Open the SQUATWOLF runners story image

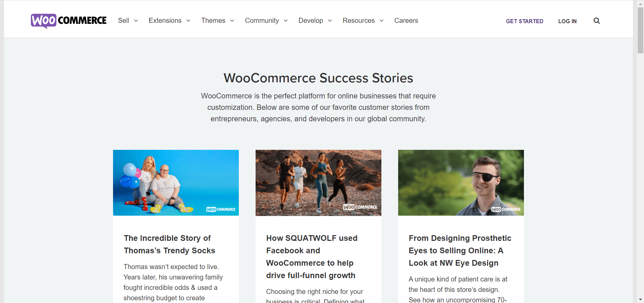tap(318, 183)
